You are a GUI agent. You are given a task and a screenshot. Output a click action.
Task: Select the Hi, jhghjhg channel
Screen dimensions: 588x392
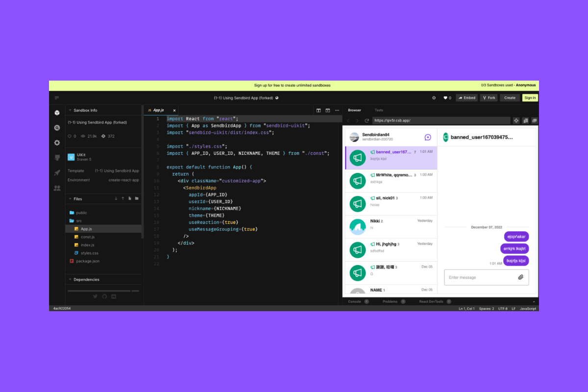pos(391,250)
